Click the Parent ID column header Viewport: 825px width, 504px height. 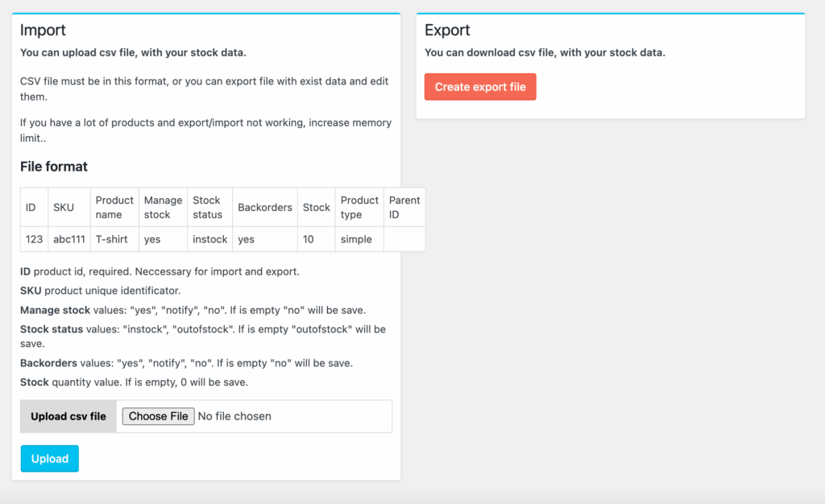point(404,208)
